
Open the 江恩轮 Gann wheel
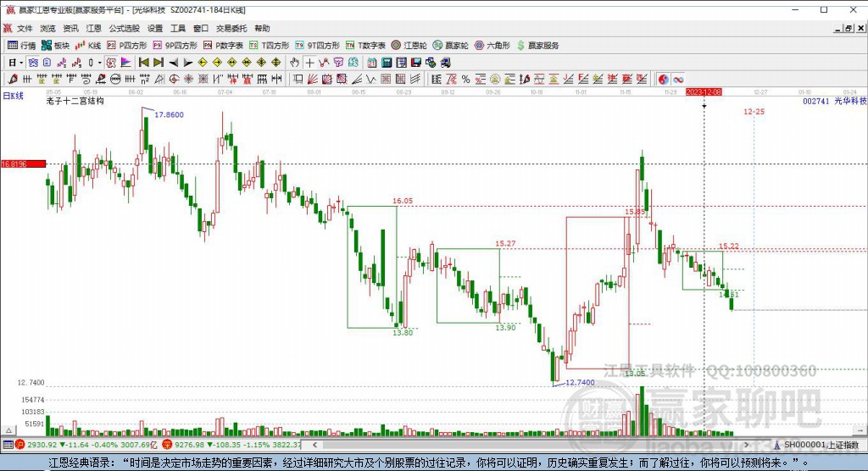pos(409,46)
